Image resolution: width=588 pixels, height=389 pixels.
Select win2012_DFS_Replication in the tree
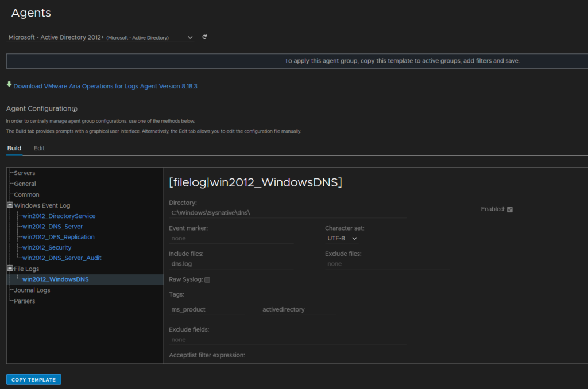click(x=59, y=237)
